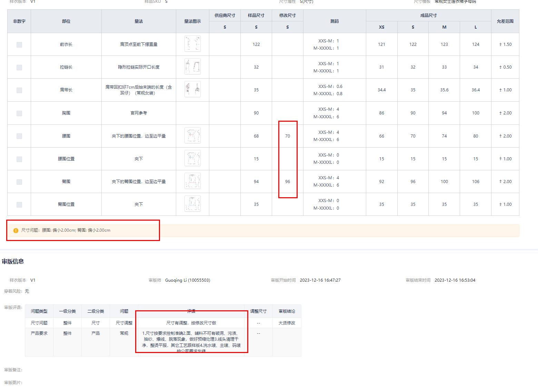538x392 pixels.
Task: Tick the 非数字 checkbox for 胸围
Action: click(19, 113)
